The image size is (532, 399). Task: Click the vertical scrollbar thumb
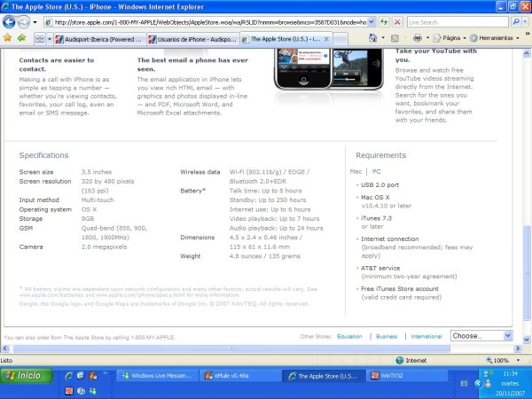click(526, 273)
